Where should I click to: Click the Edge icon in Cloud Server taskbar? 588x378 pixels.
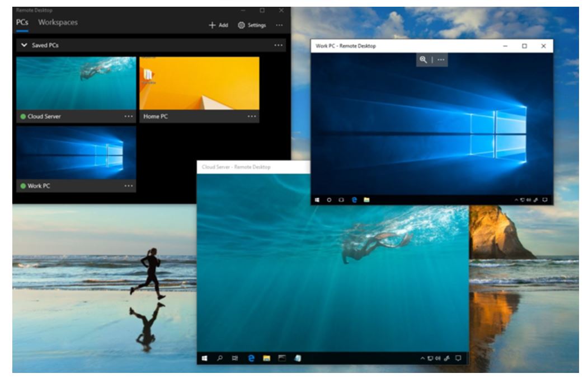click(251, 358)
